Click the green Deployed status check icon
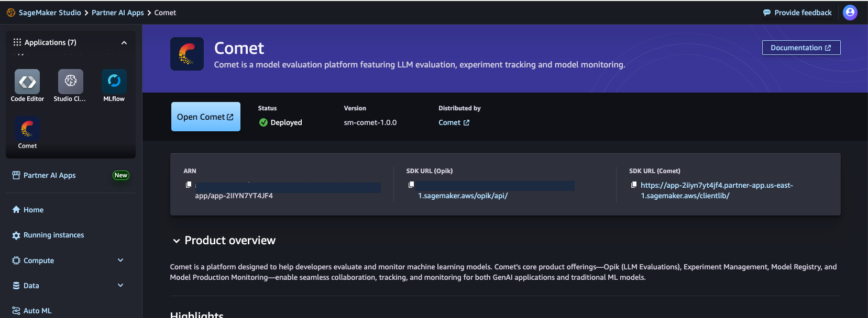Screen dimensions: 868x318 tap(263, 122)
